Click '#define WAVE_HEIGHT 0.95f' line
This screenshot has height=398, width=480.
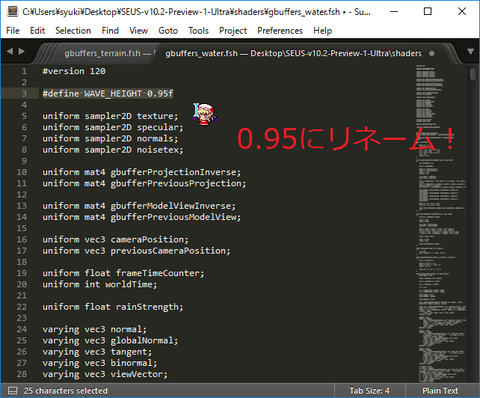click(x=108, y=93)
